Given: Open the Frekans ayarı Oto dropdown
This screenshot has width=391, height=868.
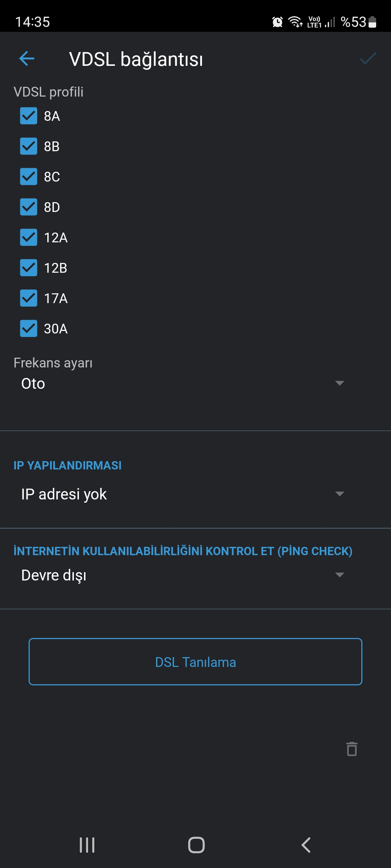Looking at the screenshot, I should point(183,383).
